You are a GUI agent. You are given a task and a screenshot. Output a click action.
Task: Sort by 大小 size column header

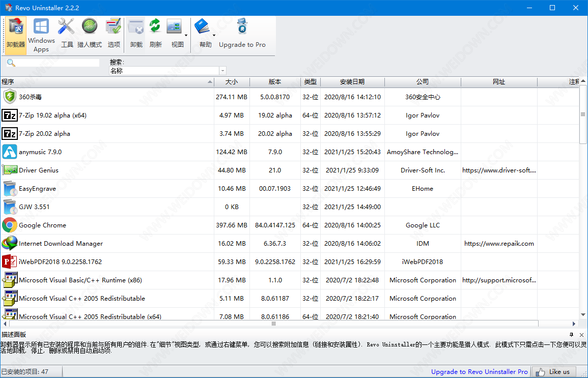[x=232, y=82]
